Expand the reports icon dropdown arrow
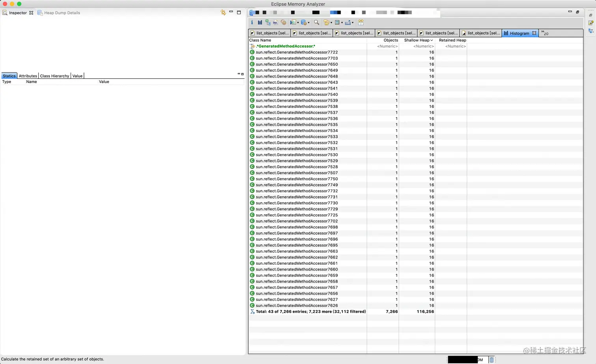 (x=298, y=23)
